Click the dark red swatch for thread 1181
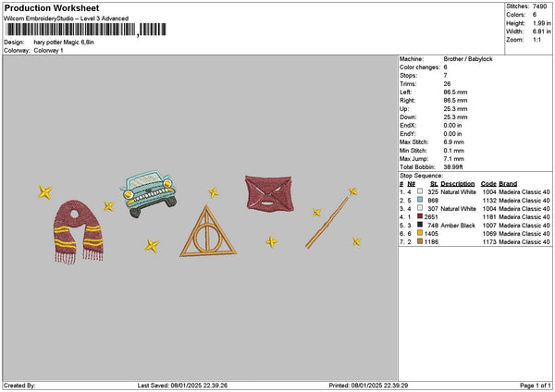The width and height of the screenshot is (555, 392). 420,216
